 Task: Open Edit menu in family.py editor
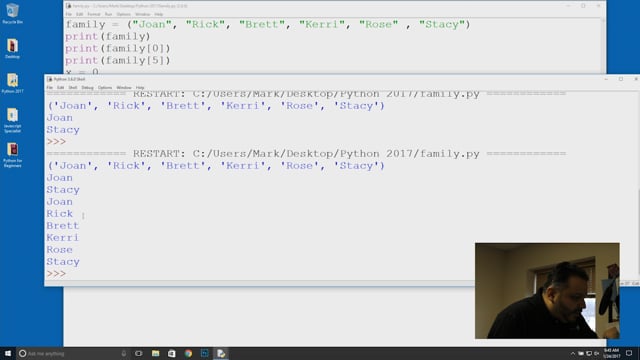(x=79, y=14)
